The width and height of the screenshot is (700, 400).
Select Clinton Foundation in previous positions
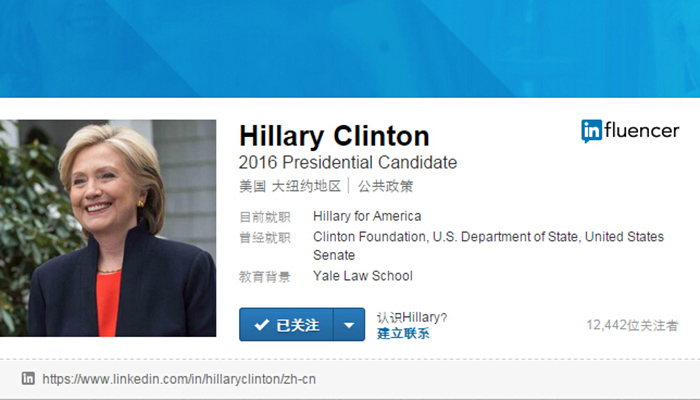click(x=370, y=237)
